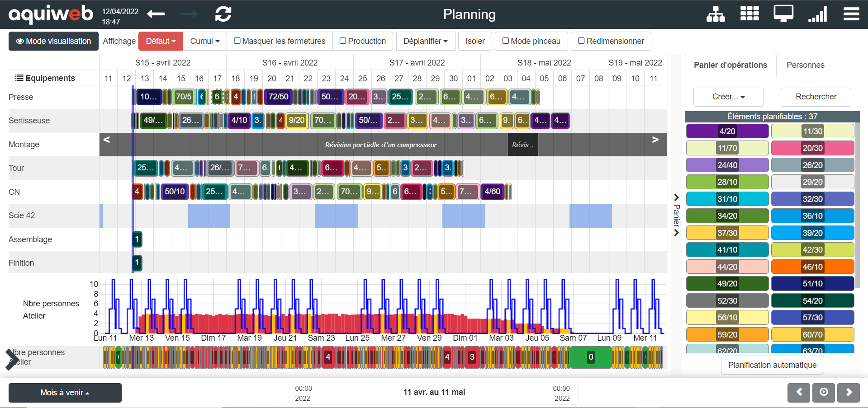This screenshot has height=408, width=868.
Task: Open the signal bars statistics icon
Action: pos(817,14)
